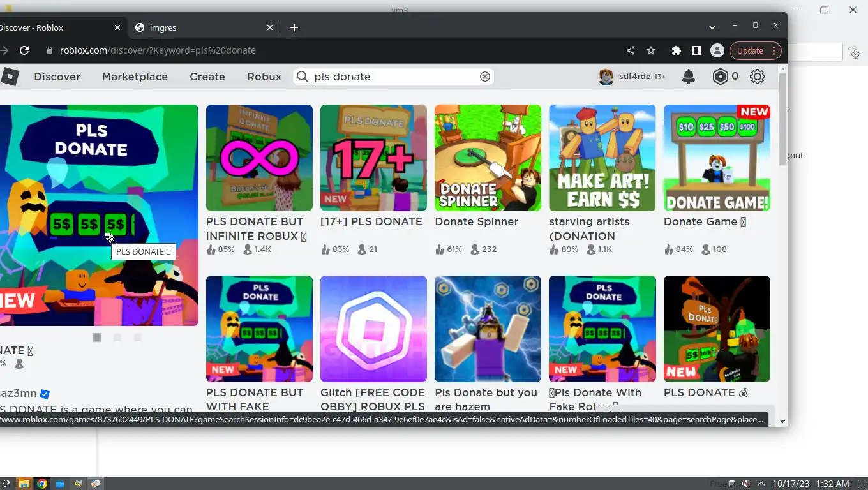Toggle Chrome side panel icon
868x490 pixels.
point(697,50)
